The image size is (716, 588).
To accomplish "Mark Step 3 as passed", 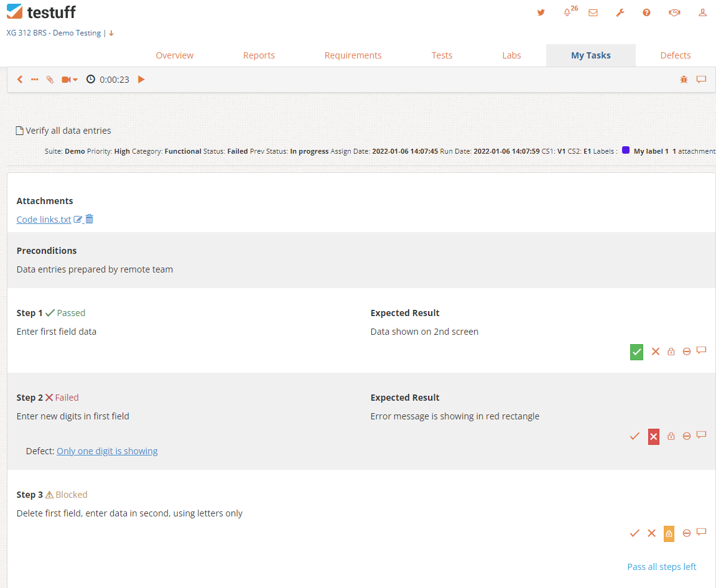I will [635, 533].
